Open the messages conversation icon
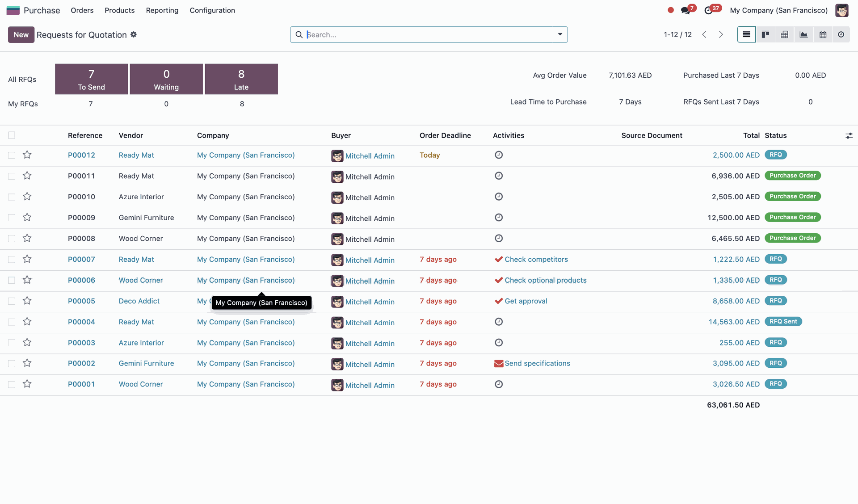This screenshot has height=504, width=858. coord(685,10)
